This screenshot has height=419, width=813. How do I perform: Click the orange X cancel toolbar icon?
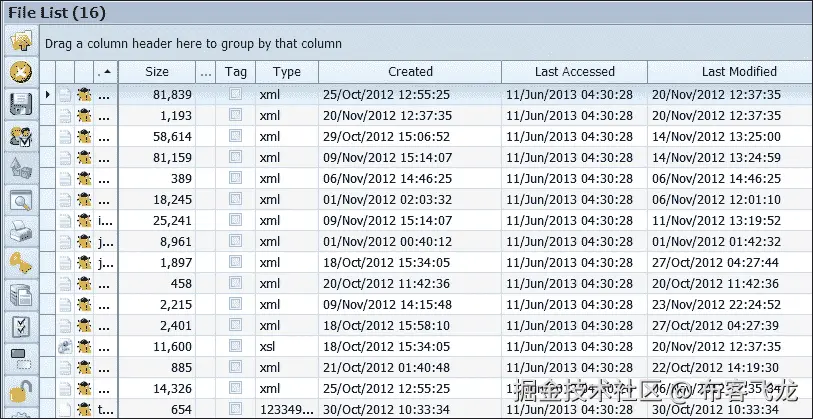[20, 72]
